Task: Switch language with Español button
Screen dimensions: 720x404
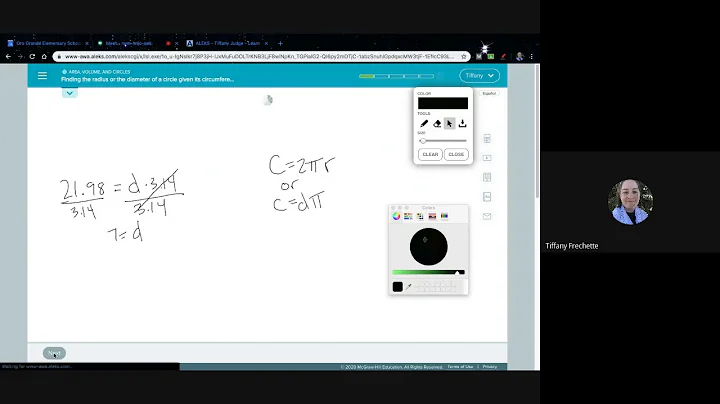Action: [x=489, y=93]
